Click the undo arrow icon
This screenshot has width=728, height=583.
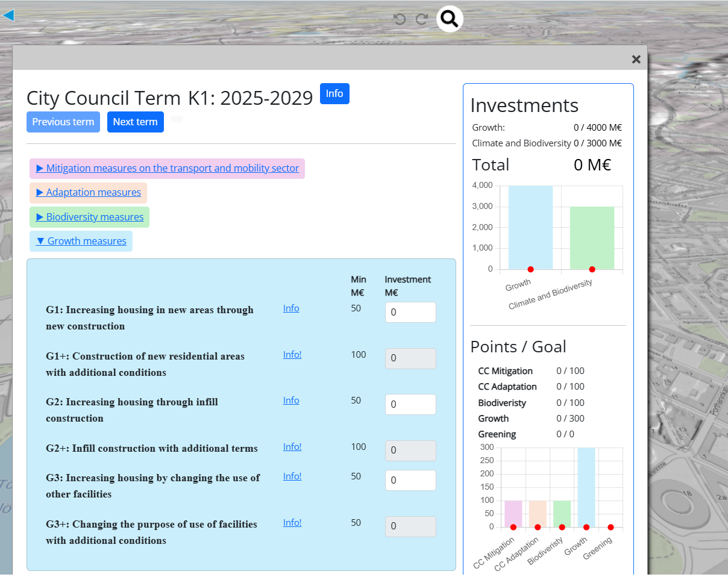(399, 19)
